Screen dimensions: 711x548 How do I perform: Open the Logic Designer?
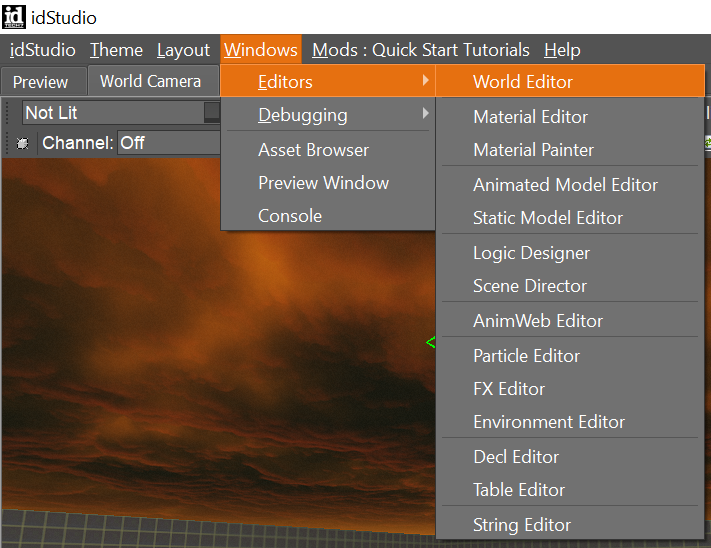(570, 253)
